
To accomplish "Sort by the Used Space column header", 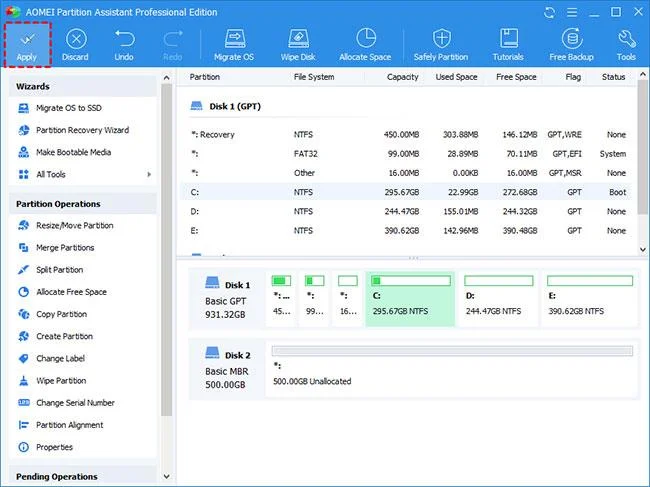I will tap(456, 77).
